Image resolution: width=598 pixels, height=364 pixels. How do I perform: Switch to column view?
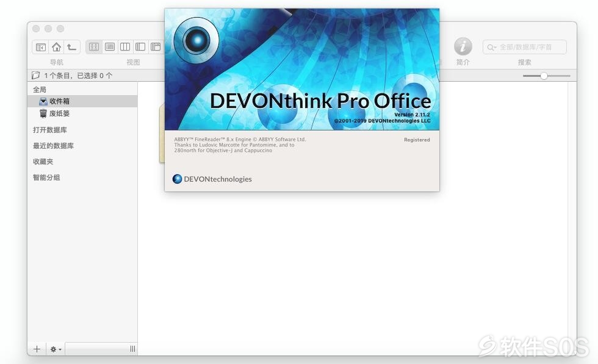click(125, 47)
